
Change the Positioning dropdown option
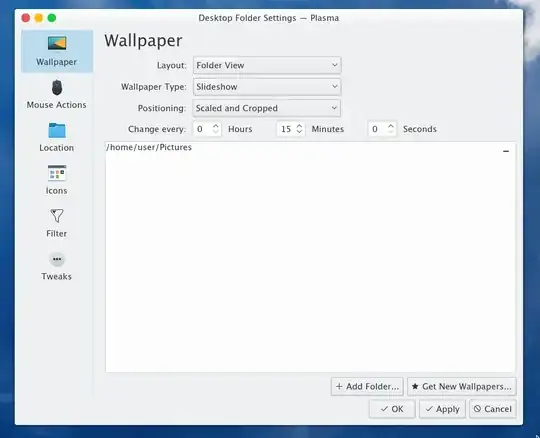pos(267,108)
